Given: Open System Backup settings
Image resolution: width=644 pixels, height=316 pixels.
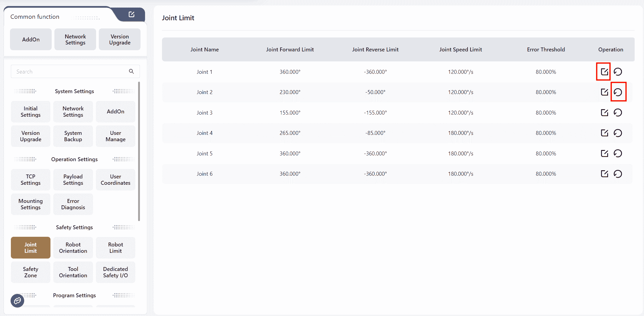Looking at the screenshot, I should click(x=73, y=136).
